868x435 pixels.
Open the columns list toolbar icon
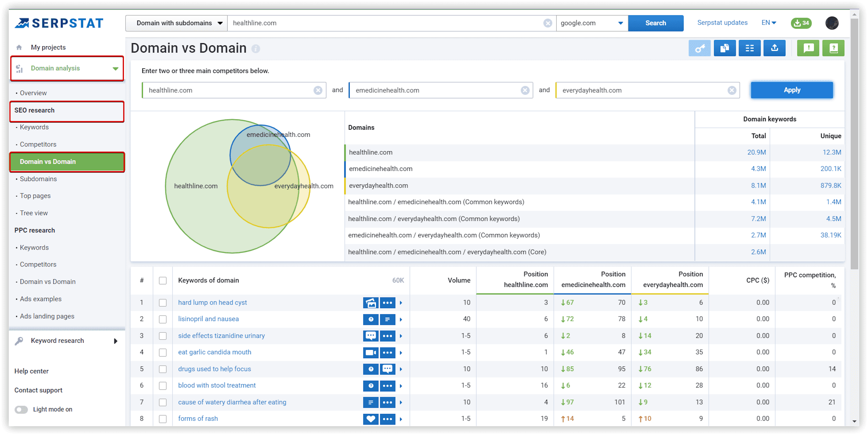tap(749, 48)
